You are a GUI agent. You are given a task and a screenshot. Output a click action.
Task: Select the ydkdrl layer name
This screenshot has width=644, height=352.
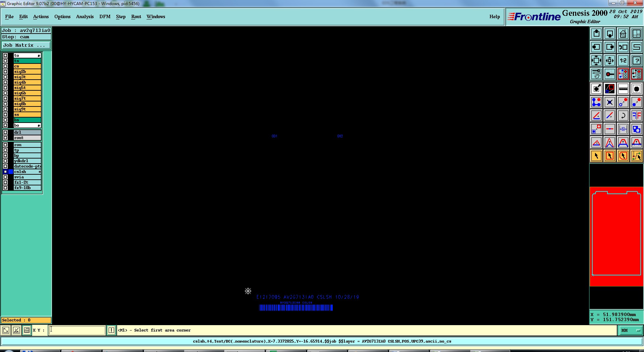[27, 161]
